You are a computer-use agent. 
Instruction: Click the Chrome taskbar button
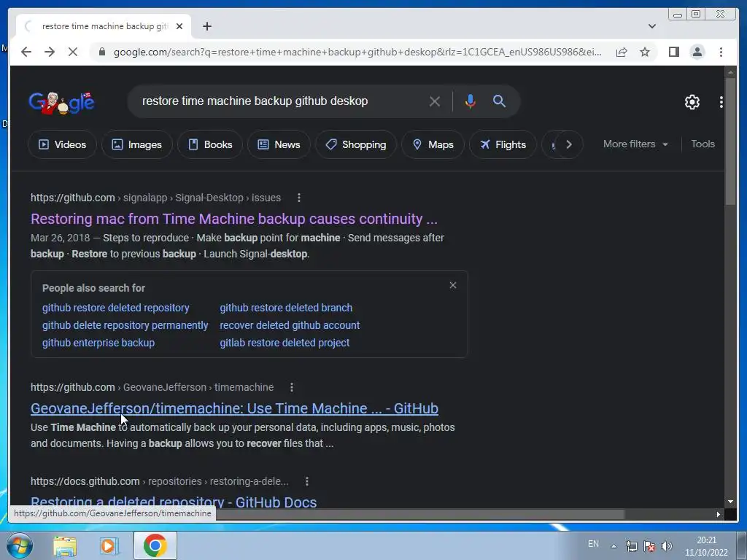pos(155,545)
